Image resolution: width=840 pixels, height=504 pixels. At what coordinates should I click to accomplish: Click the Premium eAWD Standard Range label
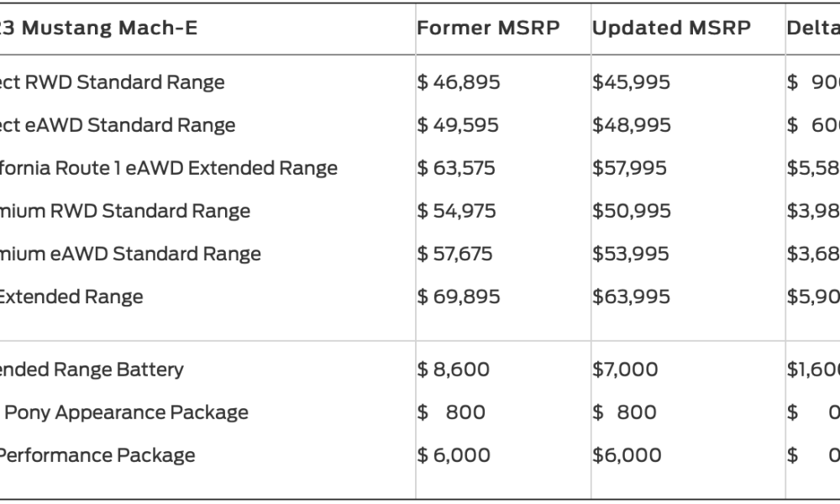[x=130, y=254]
